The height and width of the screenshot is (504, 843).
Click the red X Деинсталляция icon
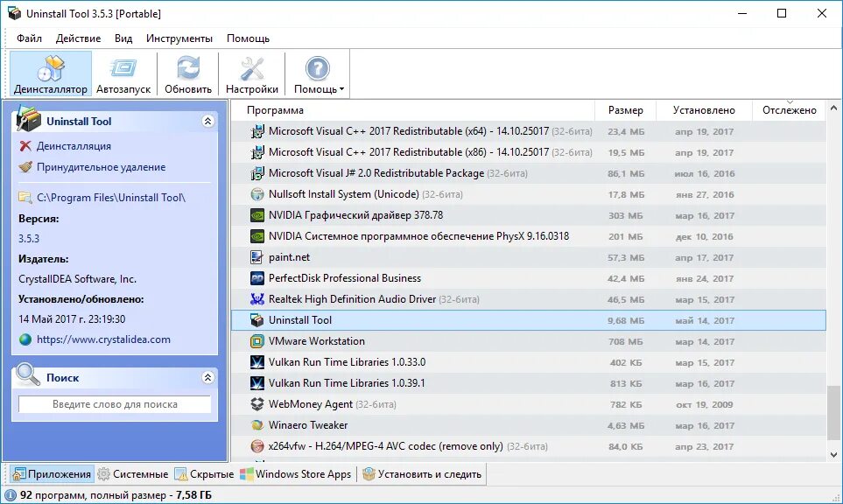pyautogui.click(x=25, y=146)
